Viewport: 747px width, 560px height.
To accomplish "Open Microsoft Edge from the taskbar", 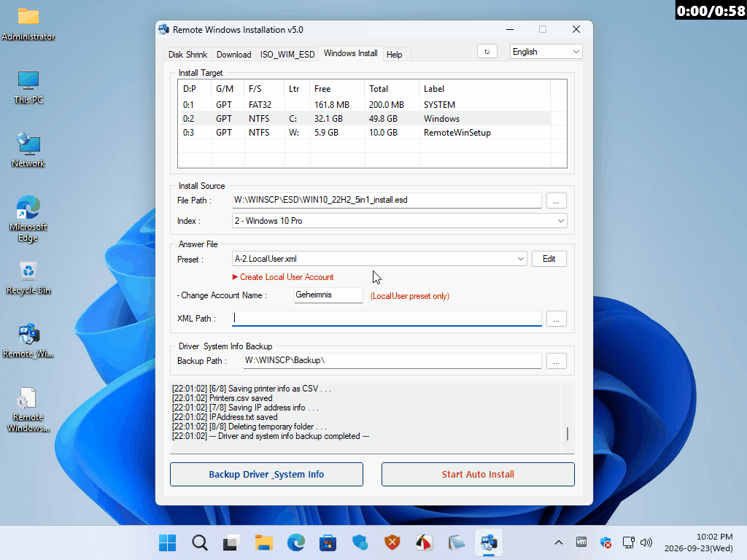I will pyautogui.click(x=296, y=542).
